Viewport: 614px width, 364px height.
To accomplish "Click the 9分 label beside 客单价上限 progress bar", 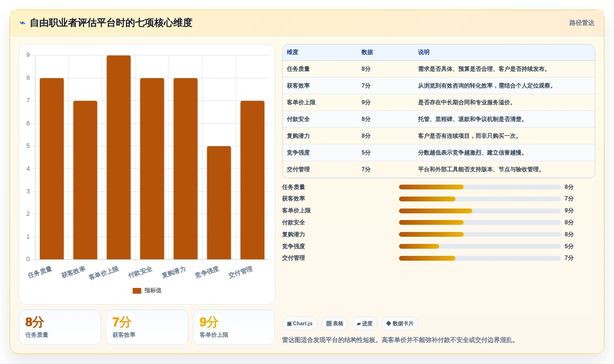I will tap(569, 210).
